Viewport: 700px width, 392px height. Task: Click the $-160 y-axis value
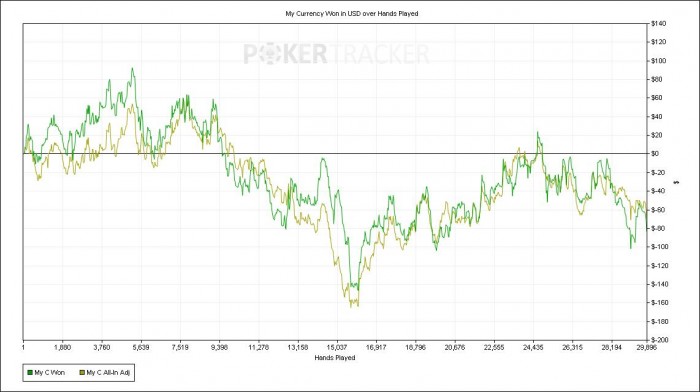pos(659,303)
